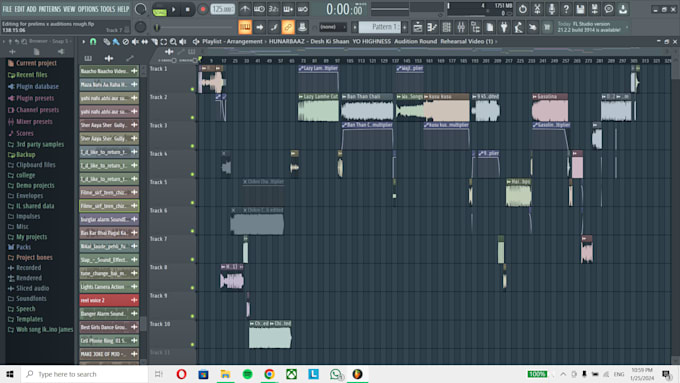This screenshot has height=383, width=680.
Task: Click the metronome icon
Action: pyautogui.click(x=245, y=9)
